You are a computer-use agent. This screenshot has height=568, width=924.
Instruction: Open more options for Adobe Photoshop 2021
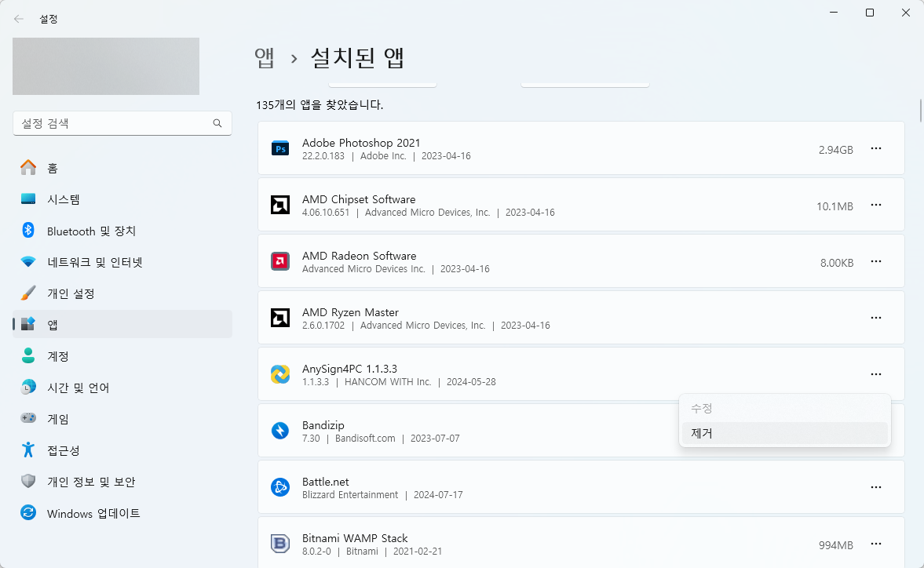(x=875, y=148)
